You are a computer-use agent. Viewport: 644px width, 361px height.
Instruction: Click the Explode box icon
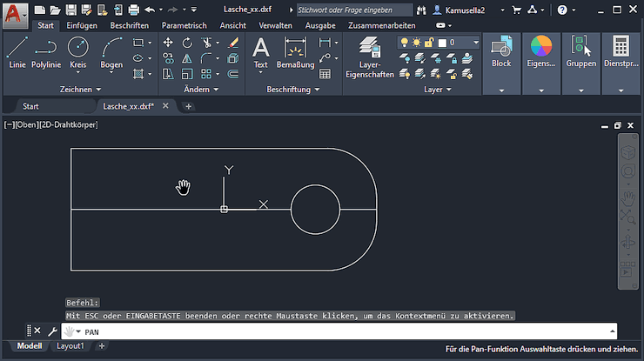tap(233, 58)
